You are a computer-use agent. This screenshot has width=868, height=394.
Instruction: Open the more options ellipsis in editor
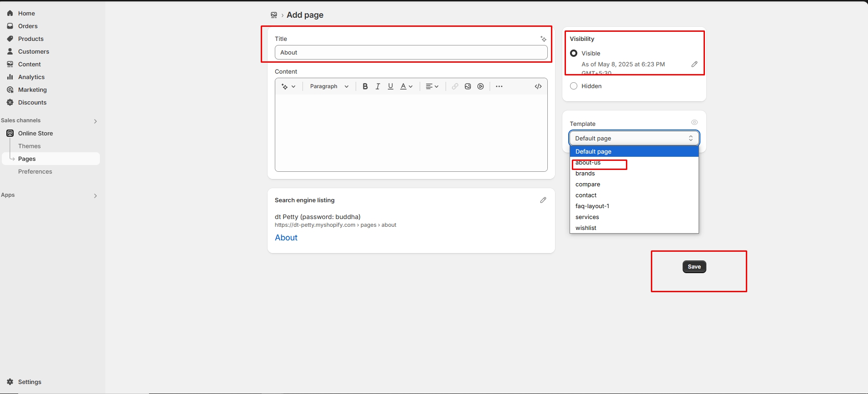(499, 86)
